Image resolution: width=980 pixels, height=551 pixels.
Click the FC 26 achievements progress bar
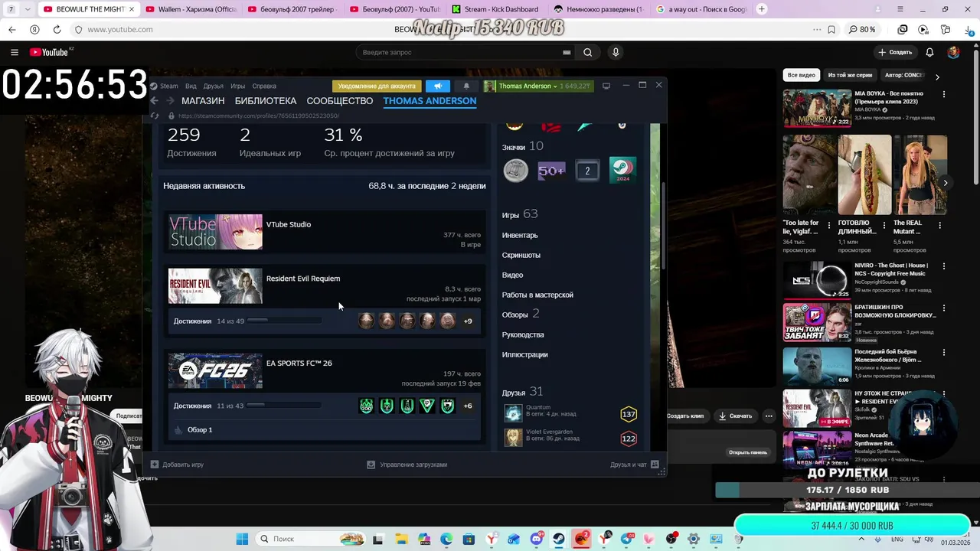tap(284, 406)
